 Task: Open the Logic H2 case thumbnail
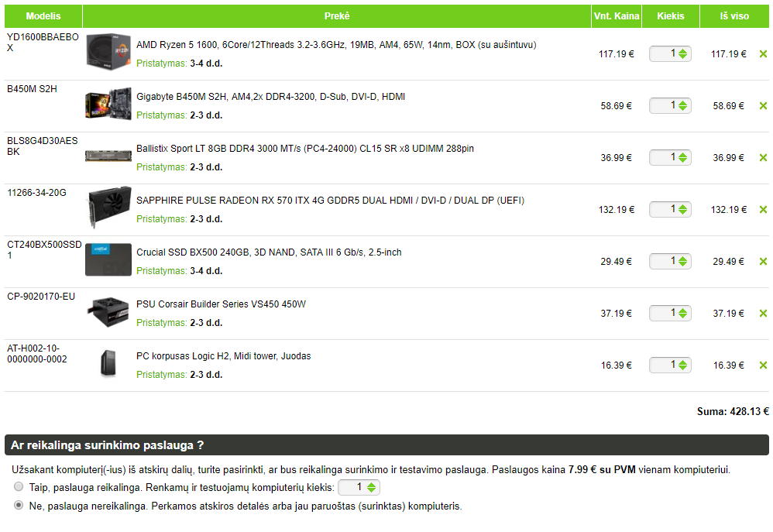[x=108, y=363]
